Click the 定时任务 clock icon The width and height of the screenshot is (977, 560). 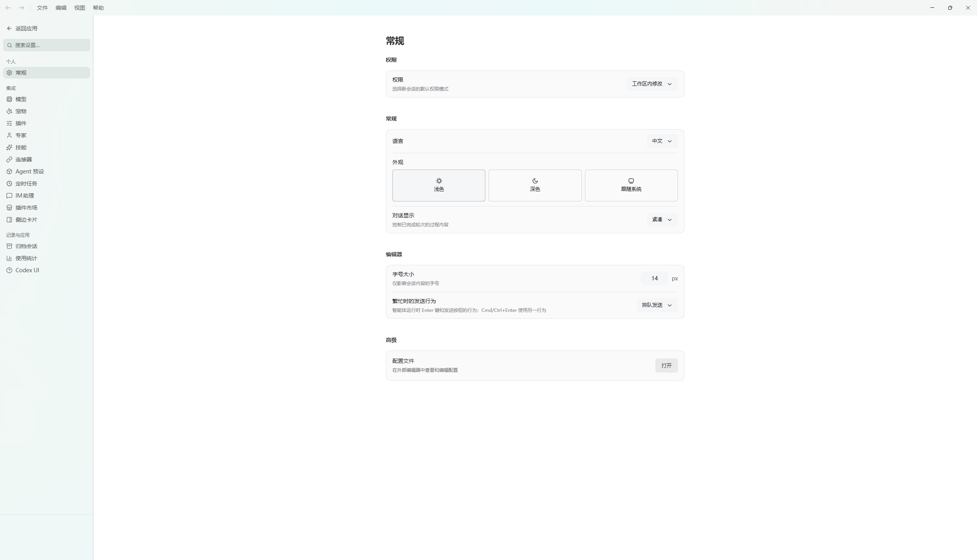tap(9, 184)
